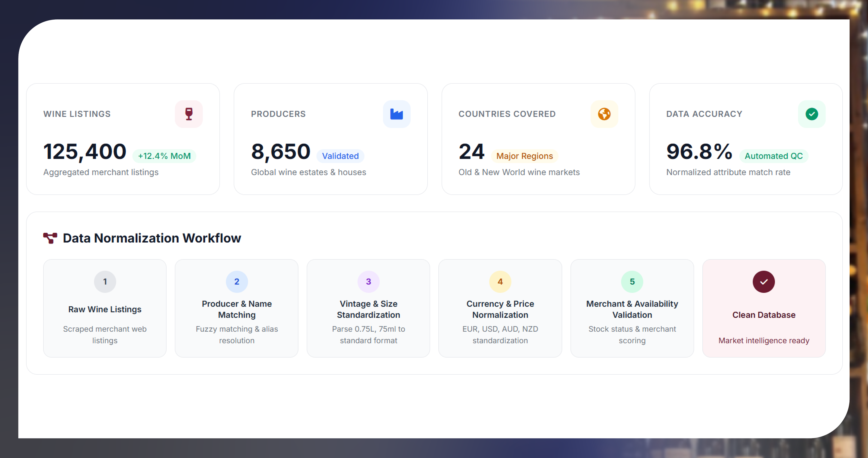The height and width of the screenshot is (458, 868).
Task: Click 'Global wine estates & houses' caption
Action: click(x=308, y=172)
